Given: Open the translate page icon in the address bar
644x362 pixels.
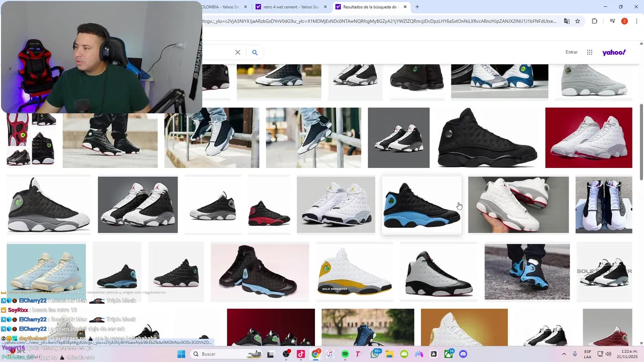Looking at the screenshot, I should (567, 21).
